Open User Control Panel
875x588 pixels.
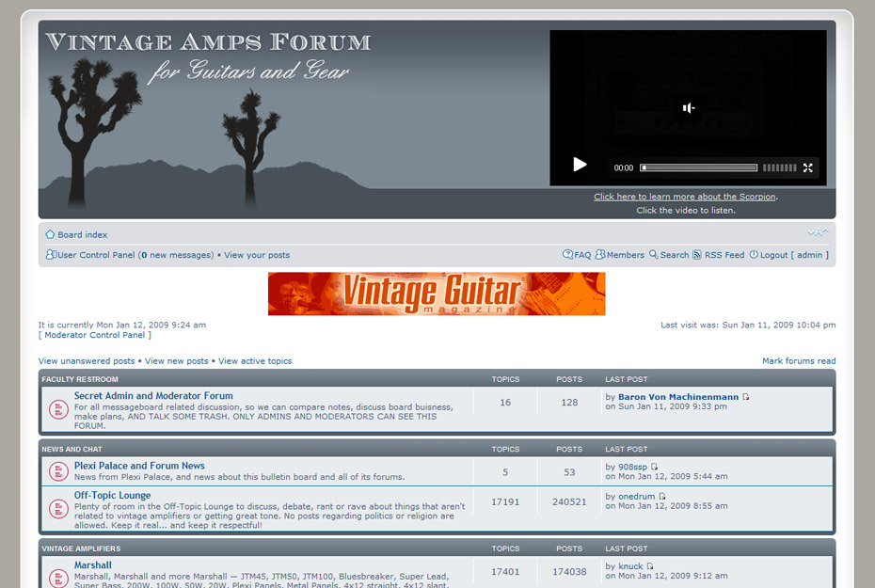[97, 255]
